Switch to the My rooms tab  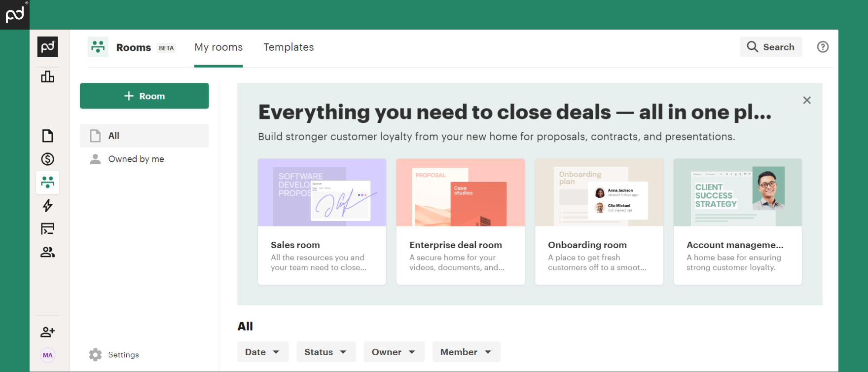point(218,47)
